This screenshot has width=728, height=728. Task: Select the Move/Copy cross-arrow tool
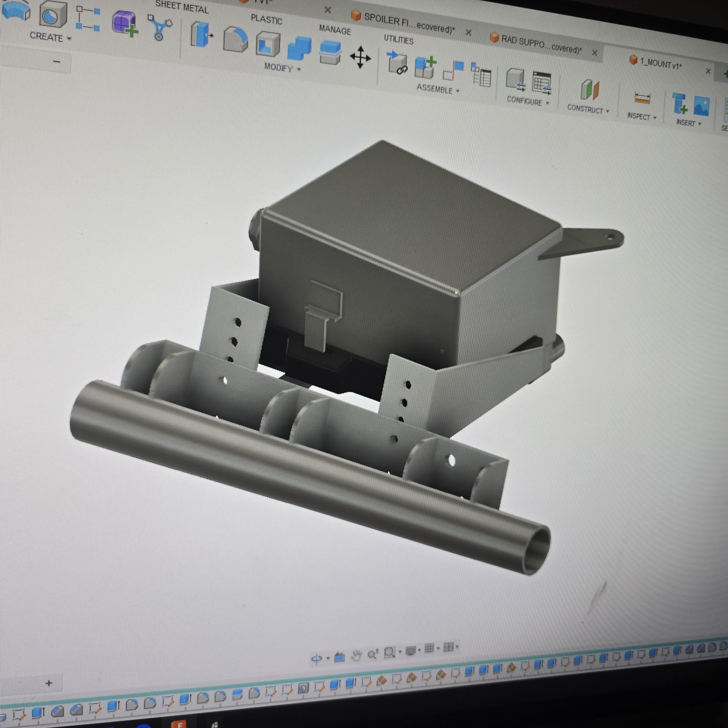(360, 57)
